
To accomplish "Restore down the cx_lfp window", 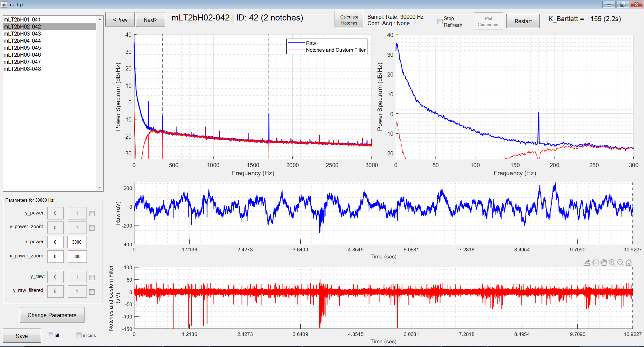I will tap(623, 4).
